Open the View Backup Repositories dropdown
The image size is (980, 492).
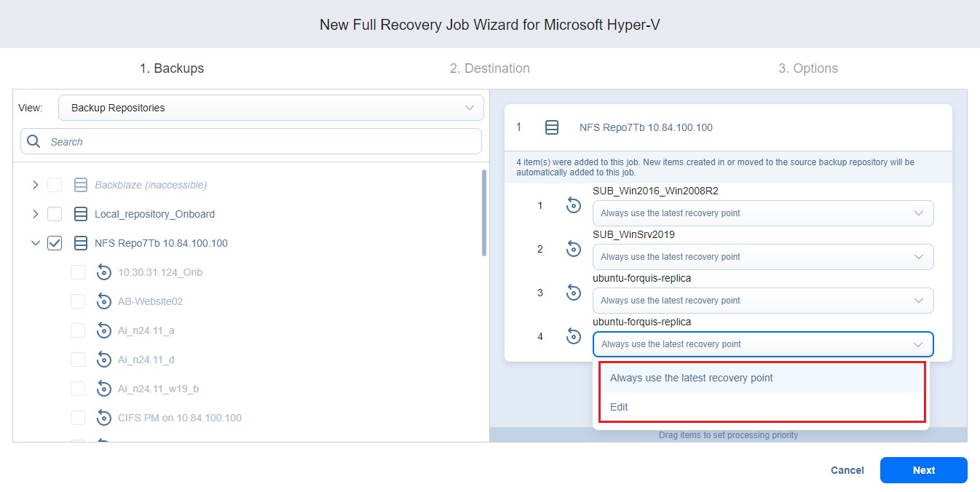[x=271, y=108]
